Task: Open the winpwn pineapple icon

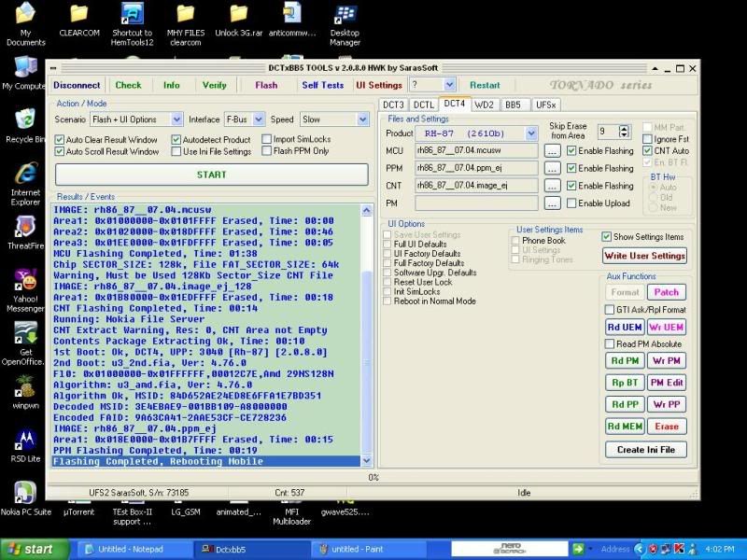Action: (x=26, y=392)
